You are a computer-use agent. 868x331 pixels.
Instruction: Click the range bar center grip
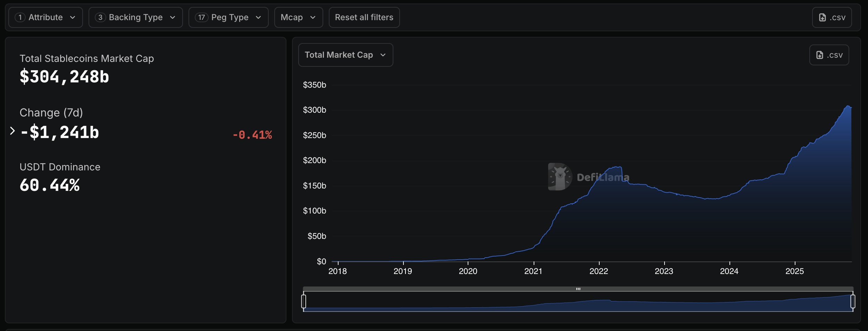click(x=578, y=289)
